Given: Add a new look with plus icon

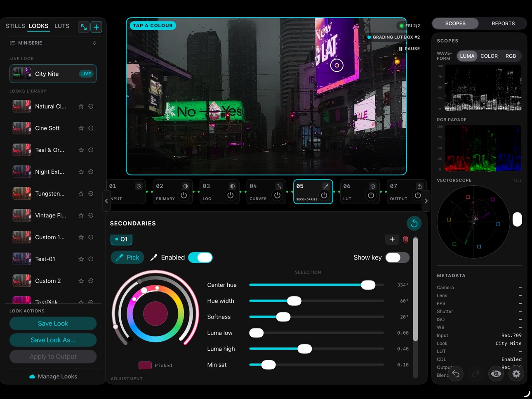Looking at the screenshot, I should coord(96,27).
